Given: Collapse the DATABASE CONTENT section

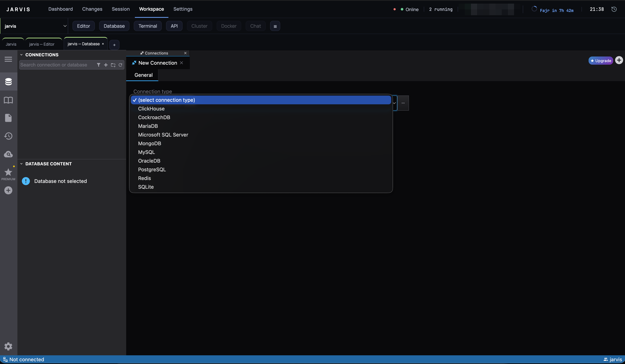Looking at the screenshot, I should (x=21, y=164).
